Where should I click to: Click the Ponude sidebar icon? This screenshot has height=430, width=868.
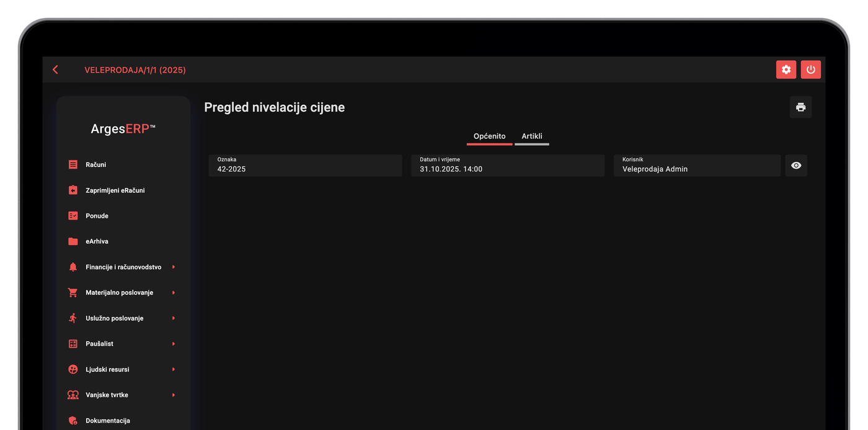tap(73, 216)
